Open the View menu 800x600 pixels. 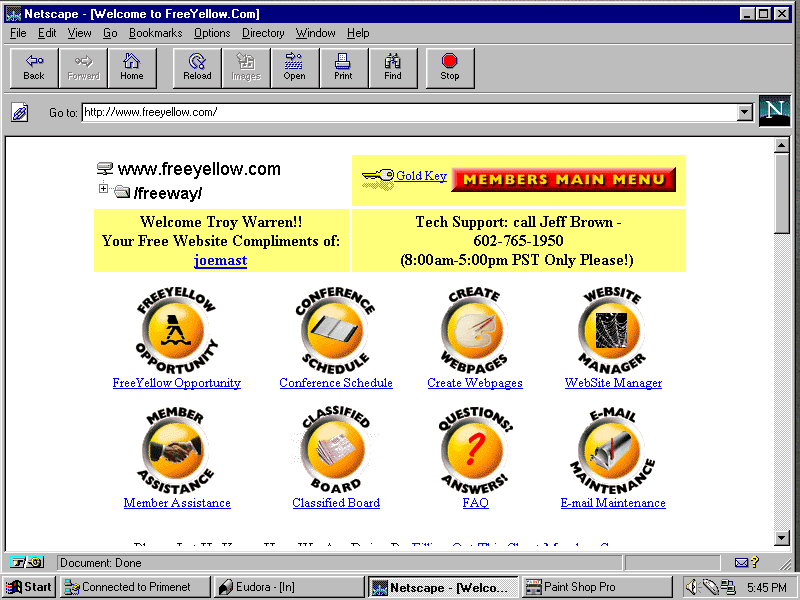coord(80,33)
